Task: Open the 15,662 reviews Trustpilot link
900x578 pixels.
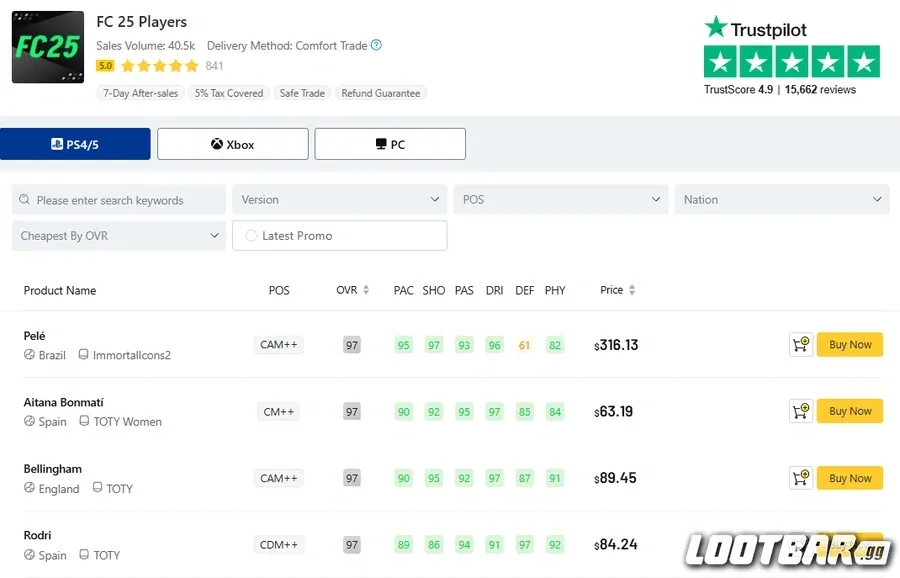Action: click(x=820, y=90)
